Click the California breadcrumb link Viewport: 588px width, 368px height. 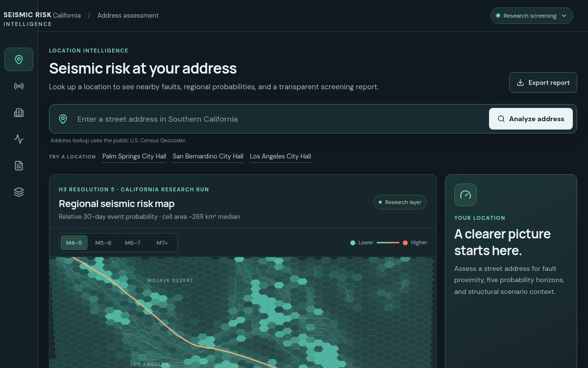pyautogui.click(x=67, y=15)
